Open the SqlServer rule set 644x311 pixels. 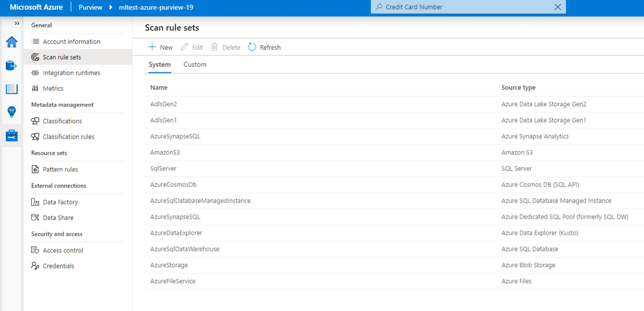tap(163, 168)
